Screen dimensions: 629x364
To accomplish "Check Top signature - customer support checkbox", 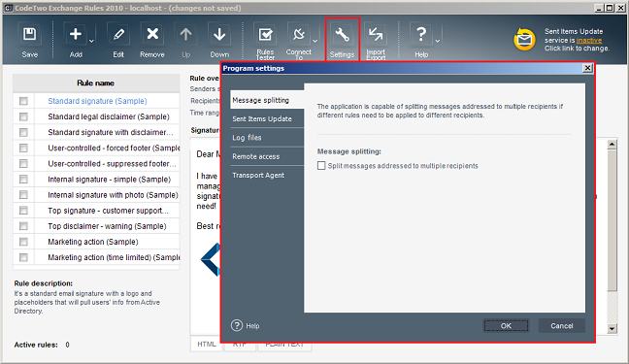I will point(23,211).
